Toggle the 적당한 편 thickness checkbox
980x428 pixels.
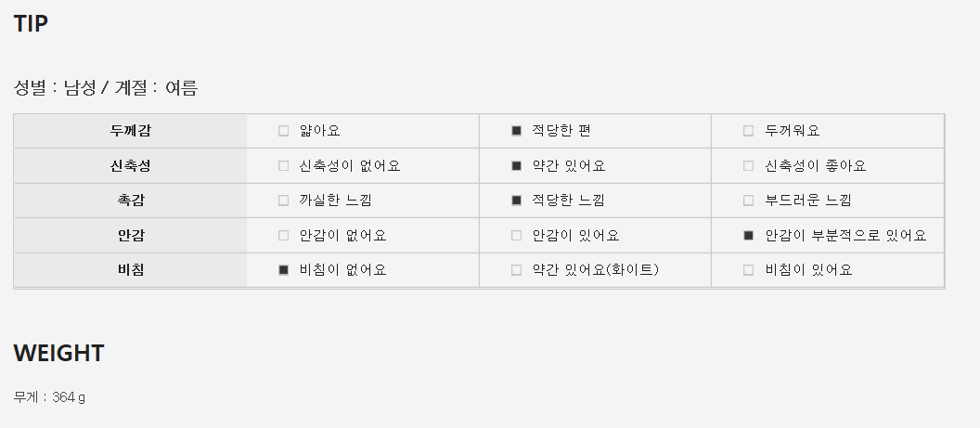[x=517, y=131]
